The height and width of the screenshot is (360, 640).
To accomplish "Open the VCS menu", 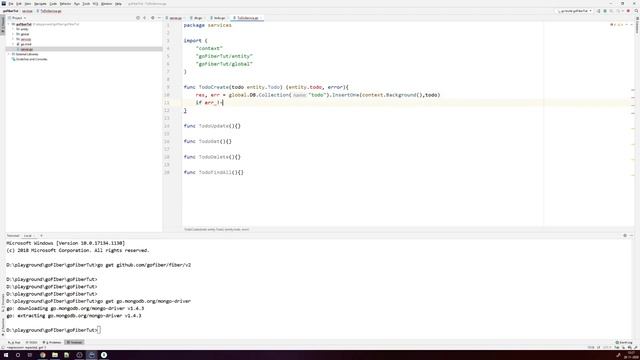I will coord(96,4).
